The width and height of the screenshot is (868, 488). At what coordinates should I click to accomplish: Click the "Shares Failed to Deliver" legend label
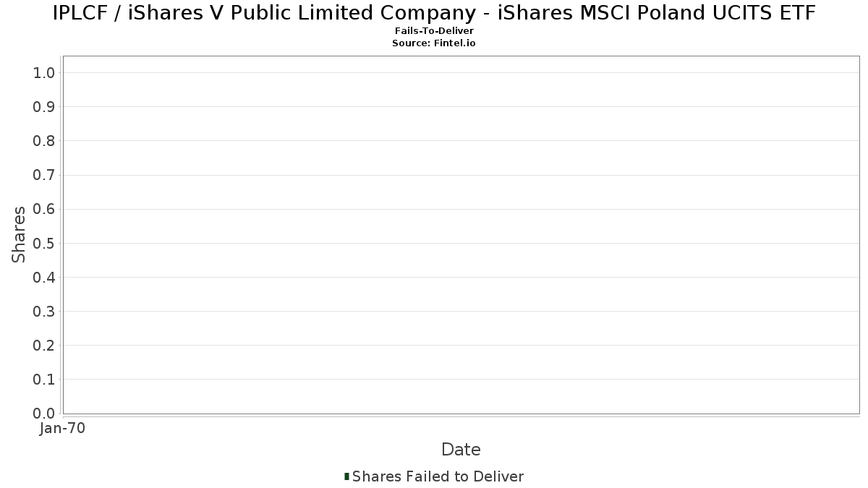(438, 476)
